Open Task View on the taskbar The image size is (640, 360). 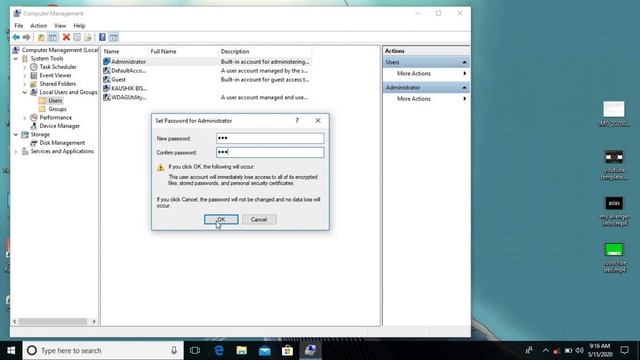tap(195, 351)
